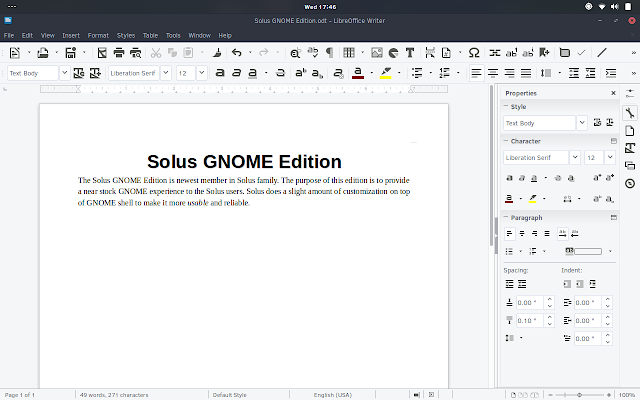Click the Undo arrow

(237, 53)
